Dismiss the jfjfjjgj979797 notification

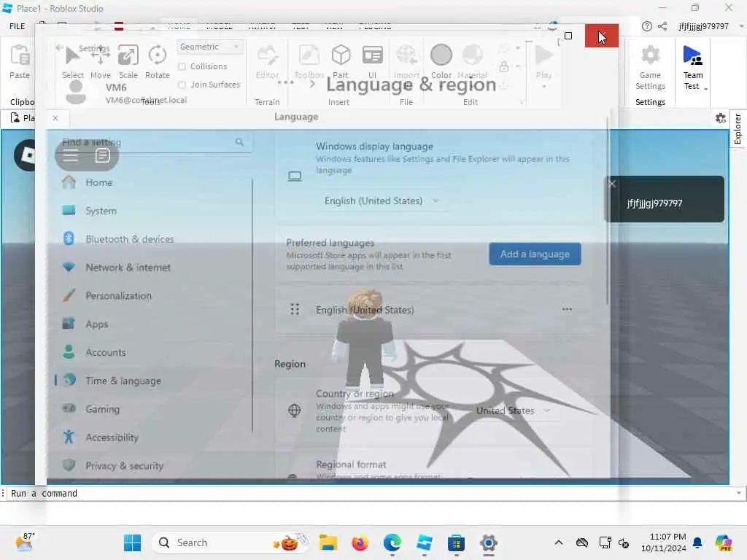612,184
